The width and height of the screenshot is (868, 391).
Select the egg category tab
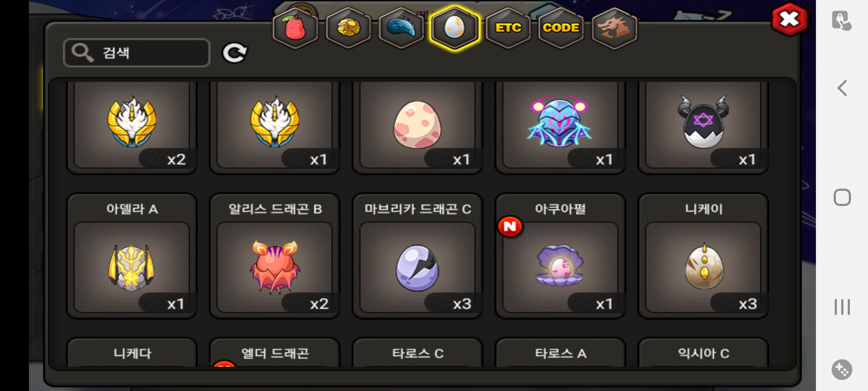click(x=455, y=28)
